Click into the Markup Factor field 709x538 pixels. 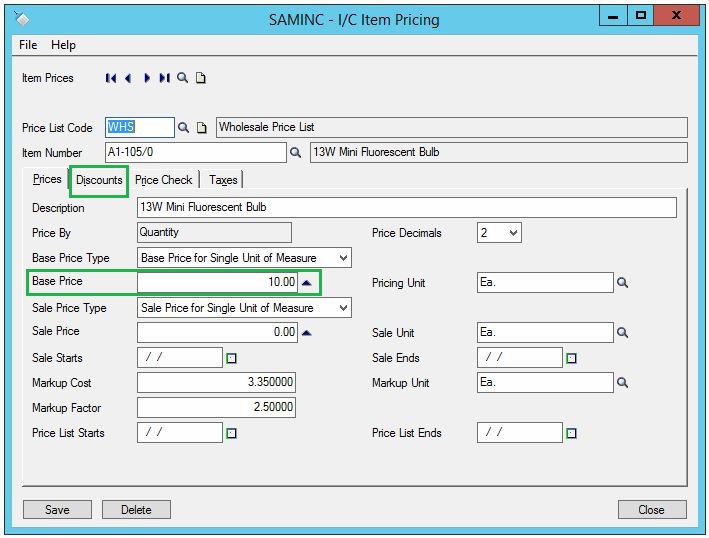pos(216,408)
